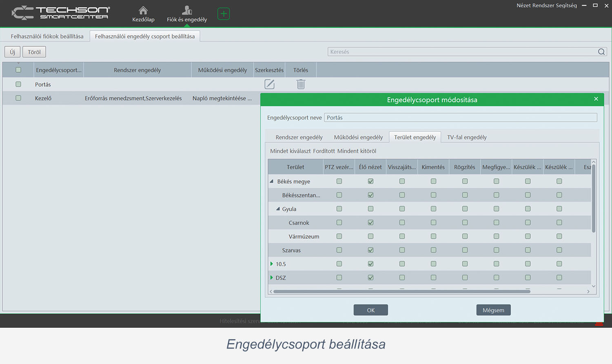Click the Mégsem cancel button
Screen dimensions: 612x364
[x=493, y=310]
